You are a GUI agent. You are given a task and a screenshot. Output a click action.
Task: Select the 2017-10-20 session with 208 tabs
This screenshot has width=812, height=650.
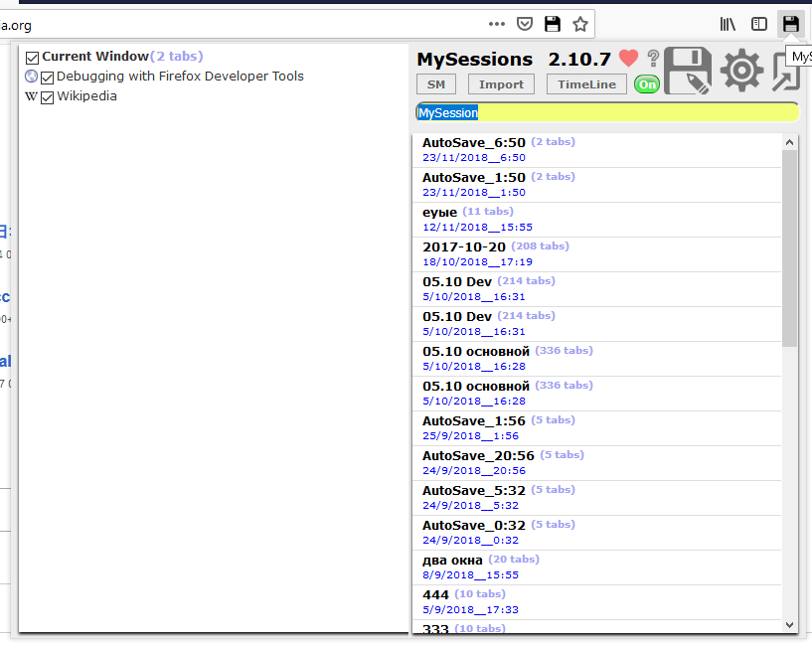(596, 254)
